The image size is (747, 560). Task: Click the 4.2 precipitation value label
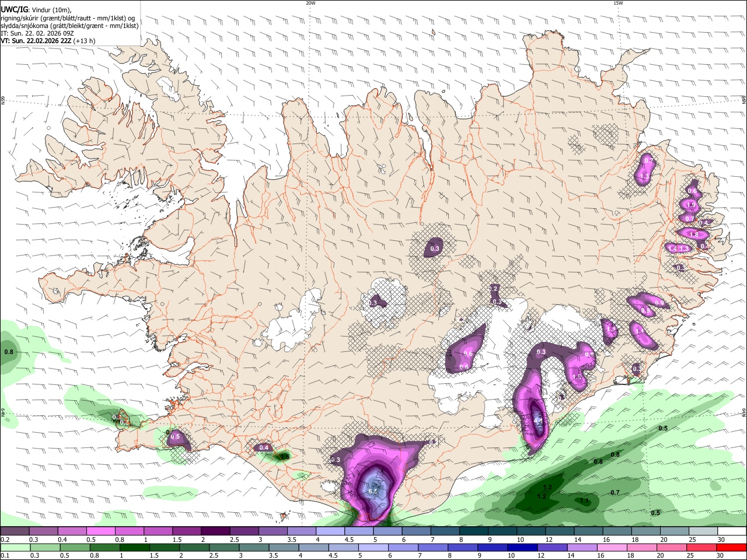(x=538, y=421)
